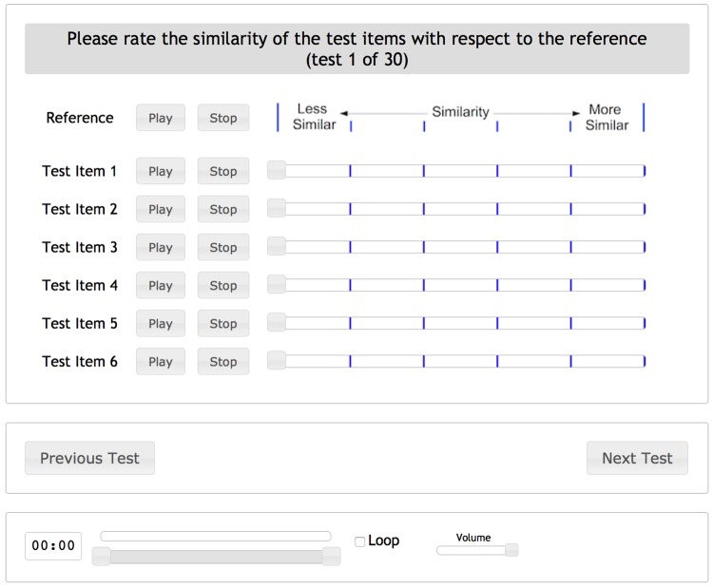Click the playback progress bar
Screen dimensions: 713x588
click(x=216, y=536)
